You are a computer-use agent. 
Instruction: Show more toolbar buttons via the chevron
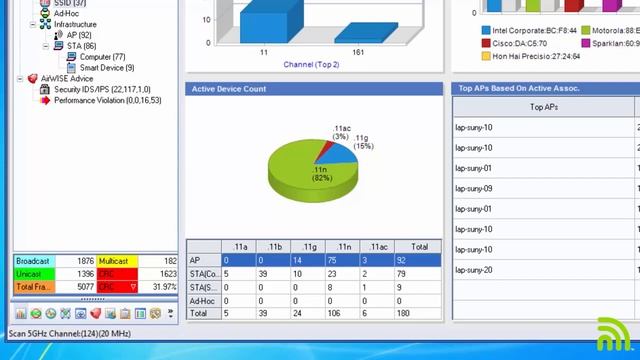click(170, 313)
